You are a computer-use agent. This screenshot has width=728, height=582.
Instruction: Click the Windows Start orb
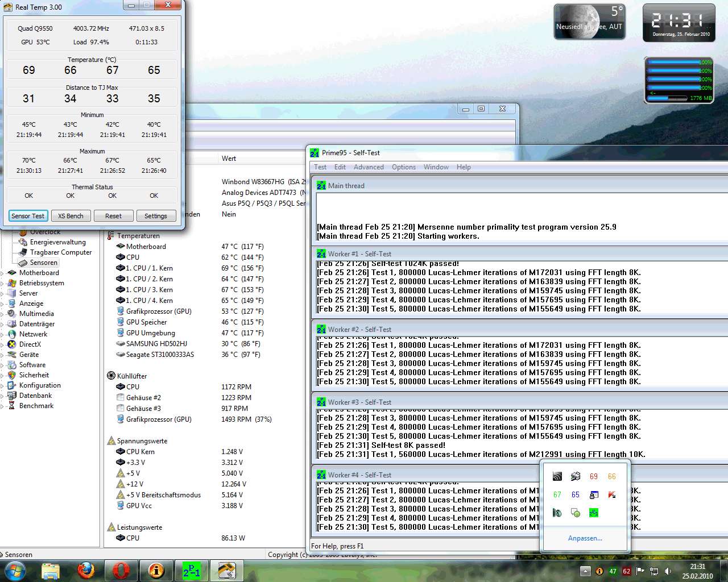15,570
